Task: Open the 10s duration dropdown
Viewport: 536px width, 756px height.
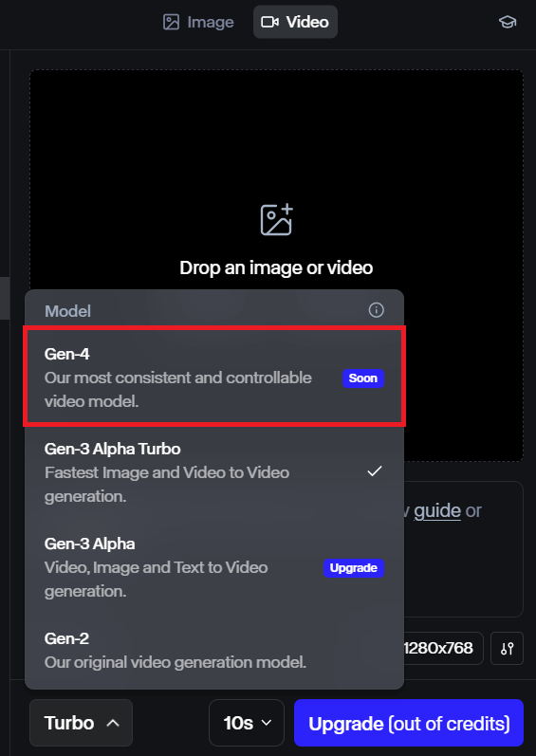Action: pos(247,723)
